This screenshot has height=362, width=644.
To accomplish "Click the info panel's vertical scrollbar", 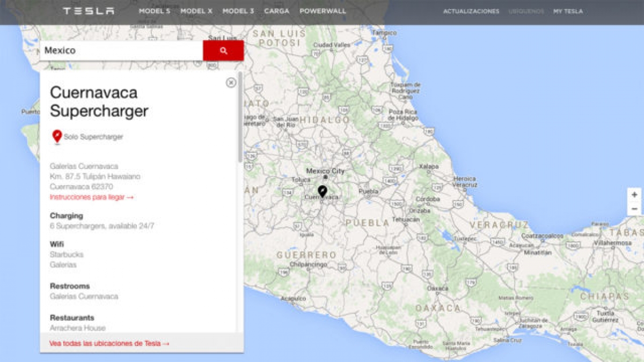I will 240,118.
